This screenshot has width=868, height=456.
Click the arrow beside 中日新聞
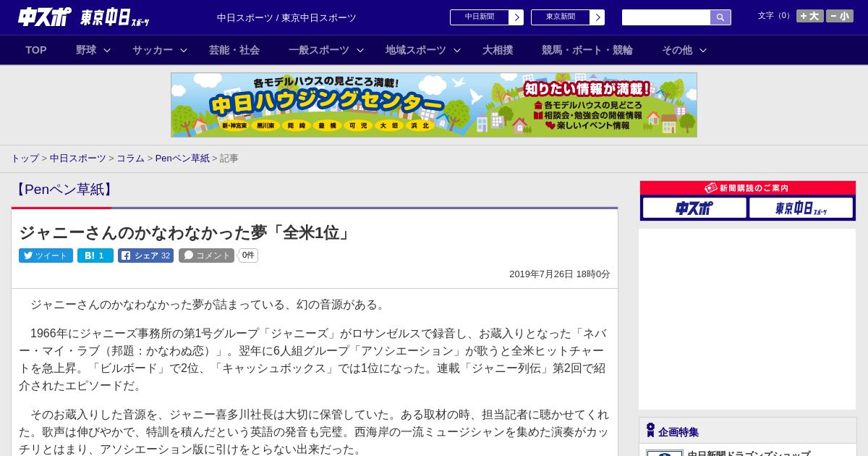coord(516,17)
